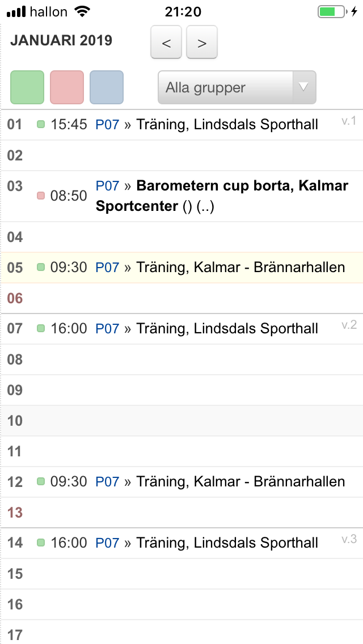363x644 pixels.
Task: Toggle the green training filter square
Action: (x=27, y=87)
